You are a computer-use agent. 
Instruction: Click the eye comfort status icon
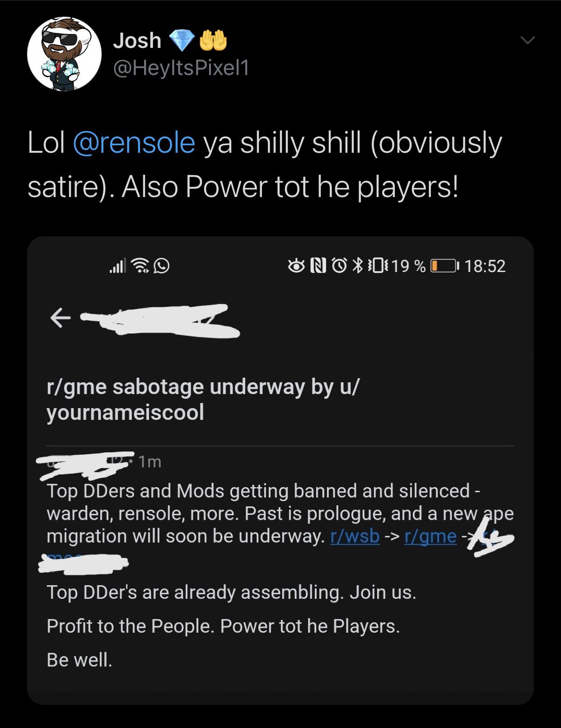tap(296, 266)
